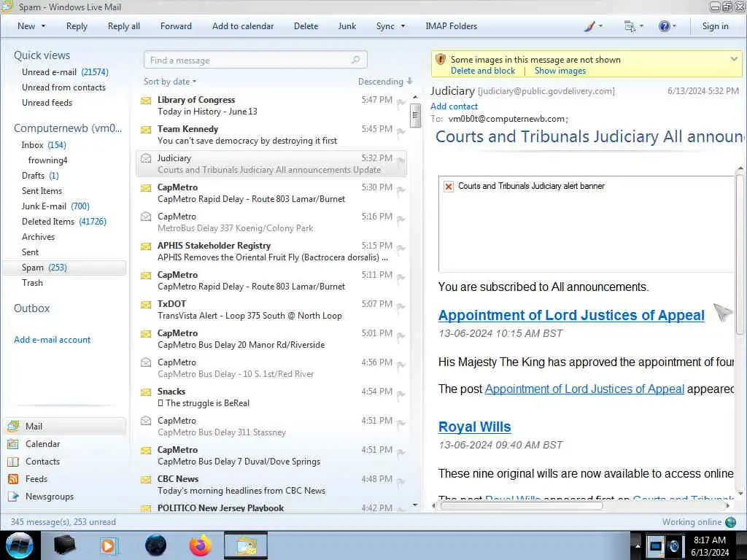747x560 pixels.
Task: Flag the Snacks message
Action: (400, 393)
